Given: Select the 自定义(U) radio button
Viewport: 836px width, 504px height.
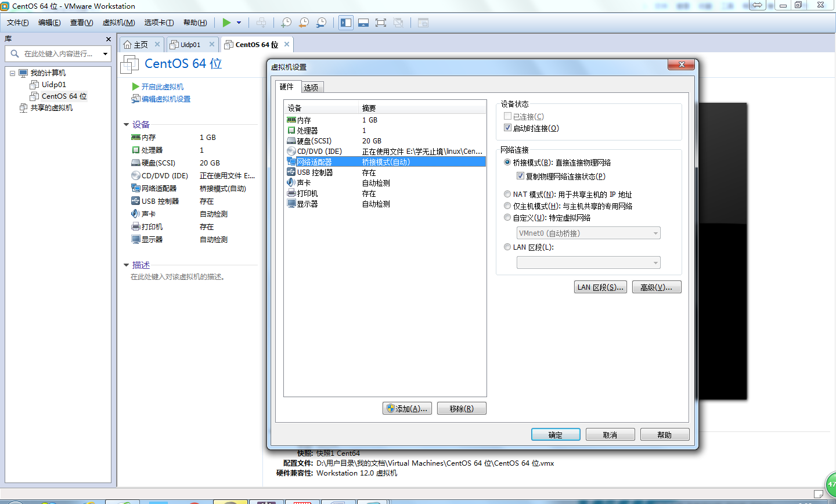Looking at the screenshot, I should 507,218.
